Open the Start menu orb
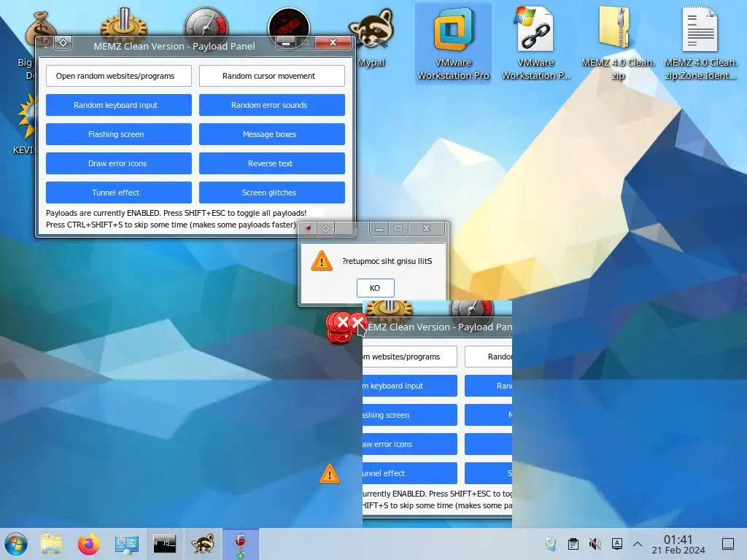 tap(16, 544)
